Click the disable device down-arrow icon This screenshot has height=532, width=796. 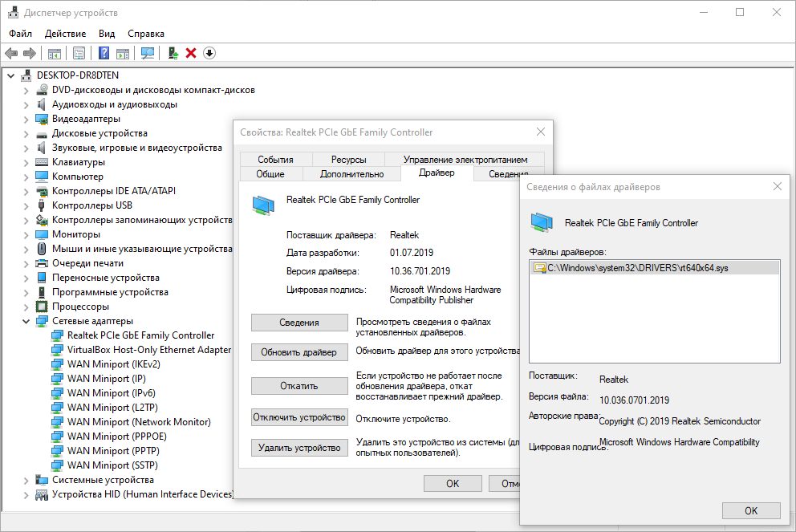click(x=209, y=53)
